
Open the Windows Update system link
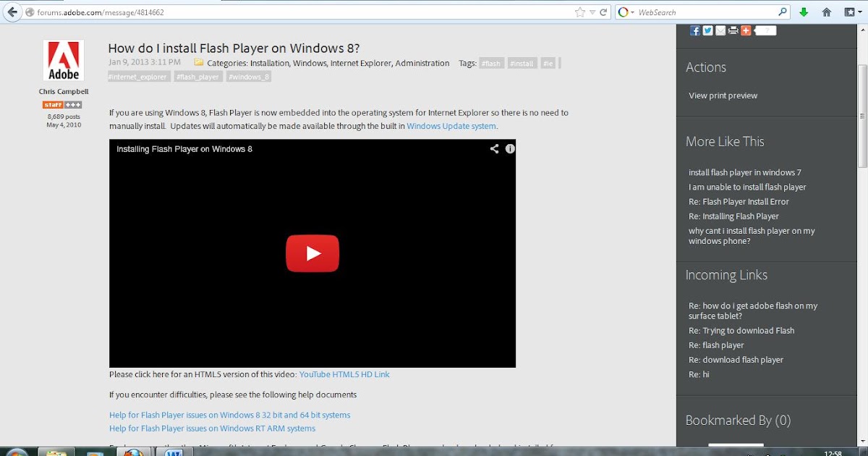(x=451, y=126)
